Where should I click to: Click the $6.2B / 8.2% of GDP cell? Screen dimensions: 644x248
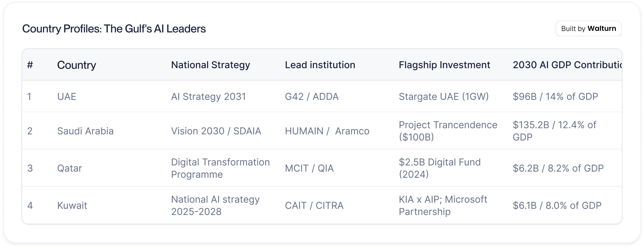coord(558,168)
